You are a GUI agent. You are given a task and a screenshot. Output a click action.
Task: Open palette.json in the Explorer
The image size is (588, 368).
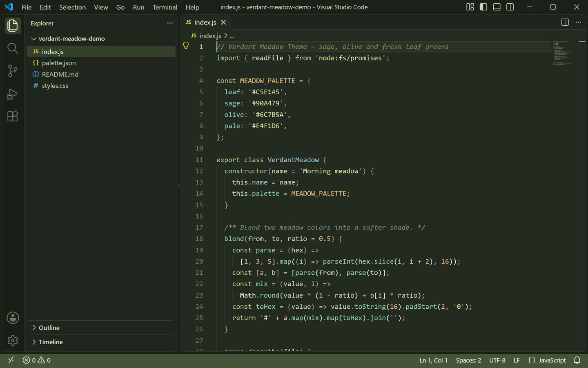[x=101, y=63]
